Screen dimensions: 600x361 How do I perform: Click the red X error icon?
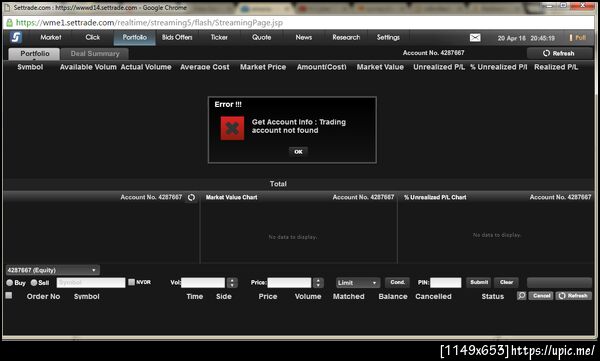click(x=232, y=128)
